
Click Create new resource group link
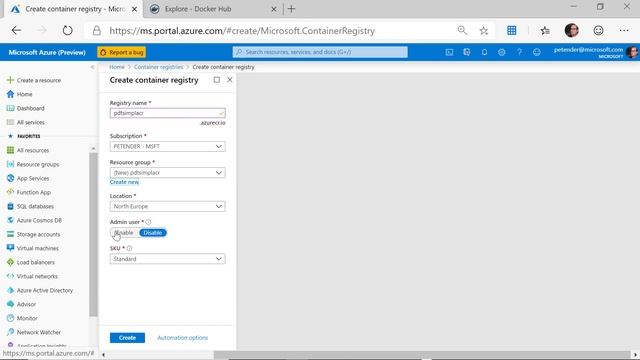click(x=124, y=182)
